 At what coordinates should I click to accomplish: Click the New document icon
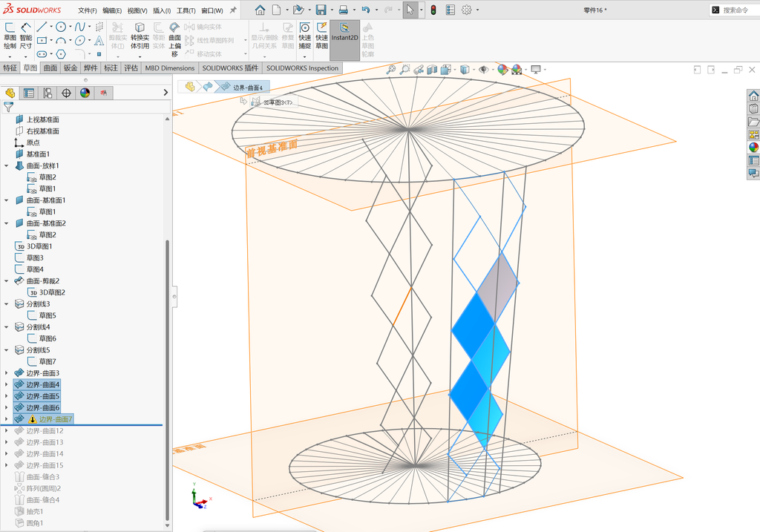pos(276,10)
